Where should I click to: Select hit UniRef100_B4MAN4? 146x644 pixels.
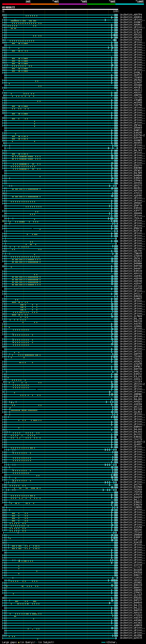(x=131, y=263)
